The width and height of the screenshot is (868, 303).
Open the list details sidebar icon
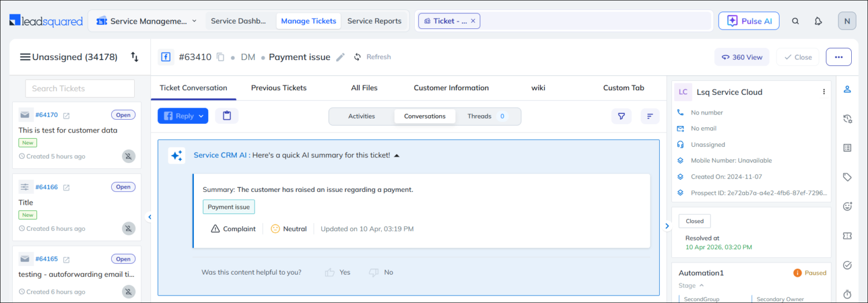(848, 148)
